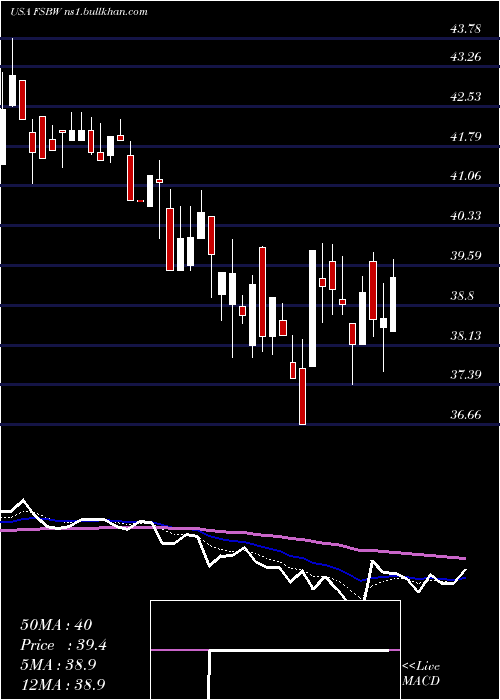Click the last white candle on the right
This screenshot has height=700, width=500.
[393, 304]
